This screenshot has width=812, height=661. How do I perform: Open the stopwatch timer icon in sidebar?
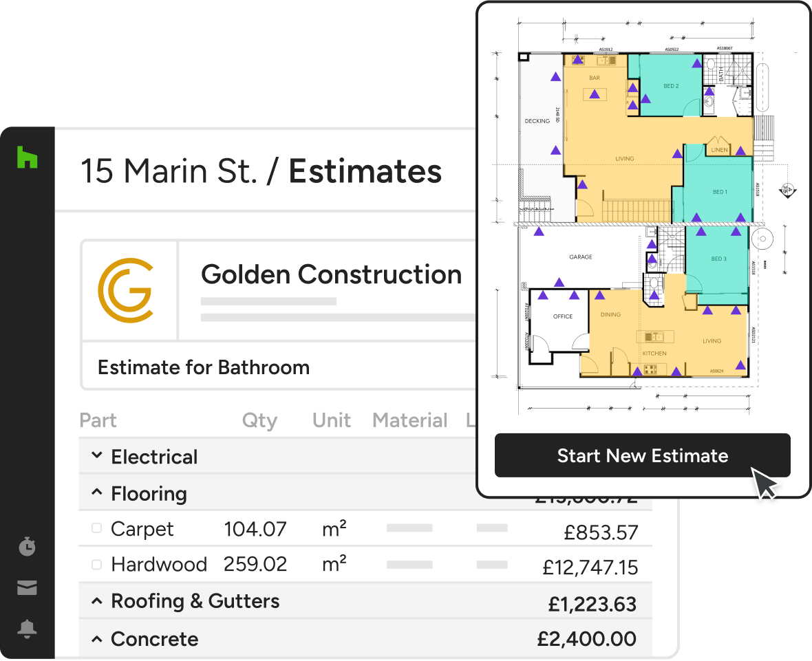[27, 547]
